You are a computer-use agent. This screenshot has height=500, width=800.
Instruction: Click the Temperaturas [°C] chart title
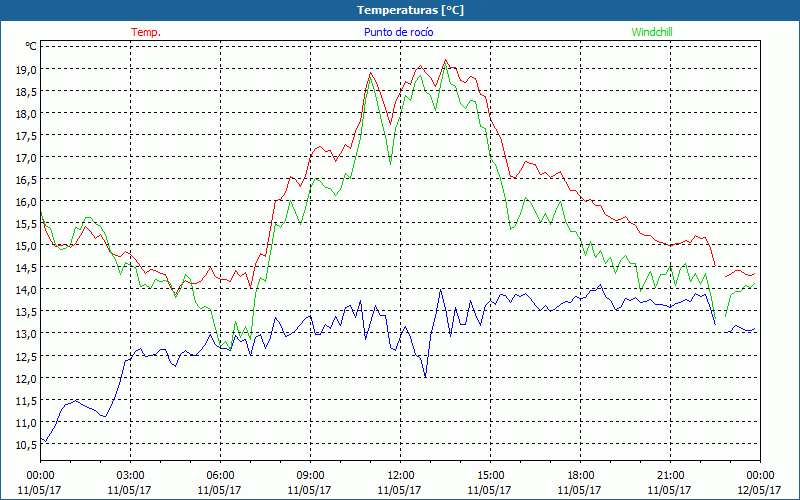coord(410,10)
